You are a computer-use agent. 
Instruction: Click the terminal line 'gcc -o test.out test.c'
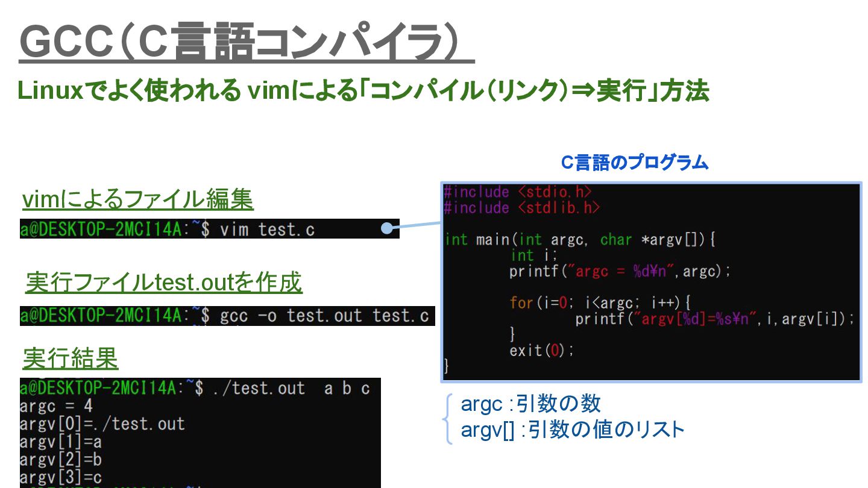[x=227, y=316]
